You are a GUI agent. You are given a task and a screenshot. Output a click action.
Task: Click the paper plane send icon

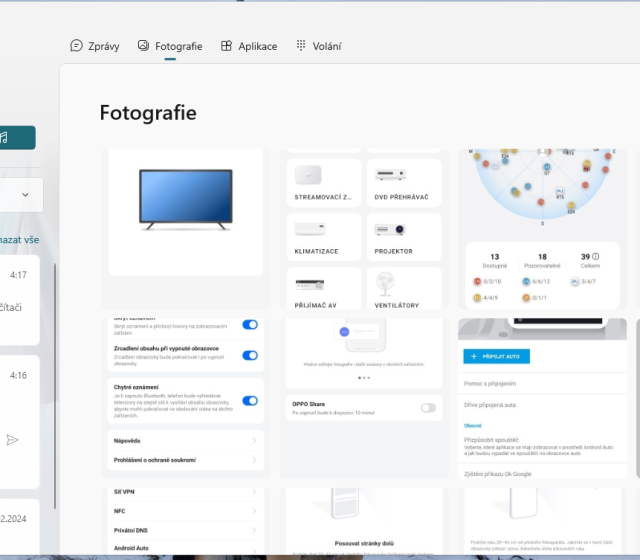pyautogui.click(x=12, y=439)
